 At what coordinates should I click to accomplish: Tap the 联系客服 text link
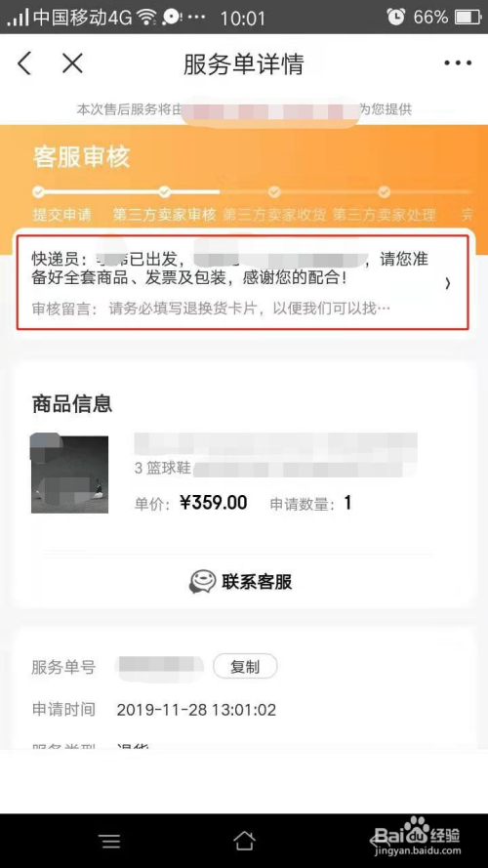(257, 582)
